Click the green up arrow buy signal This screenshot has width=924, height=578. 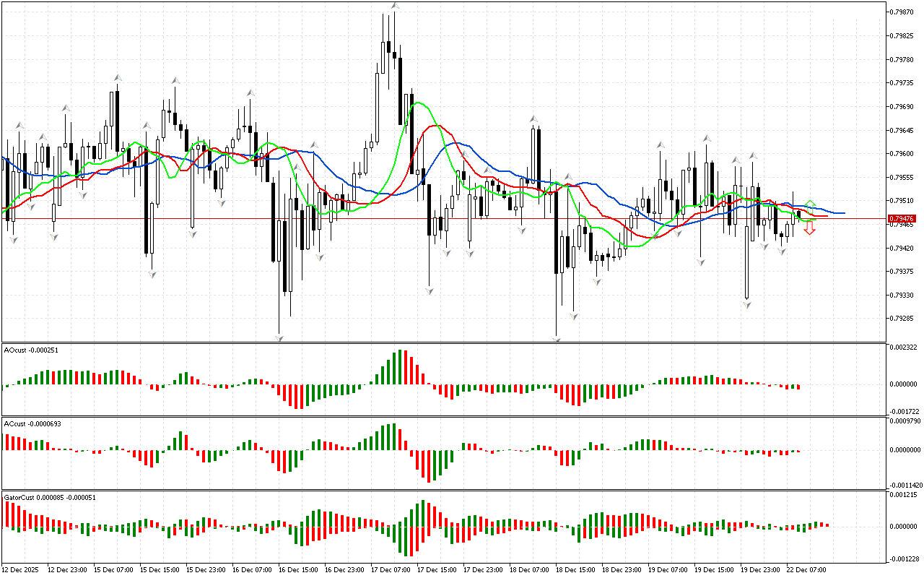[x=810, y=204]
